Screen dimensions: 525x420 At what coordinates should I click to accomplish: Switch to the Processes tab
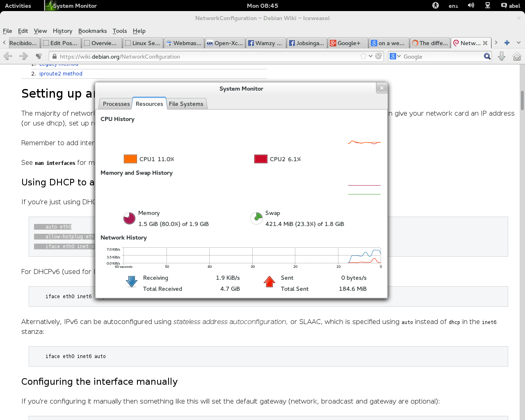point(116,104)
